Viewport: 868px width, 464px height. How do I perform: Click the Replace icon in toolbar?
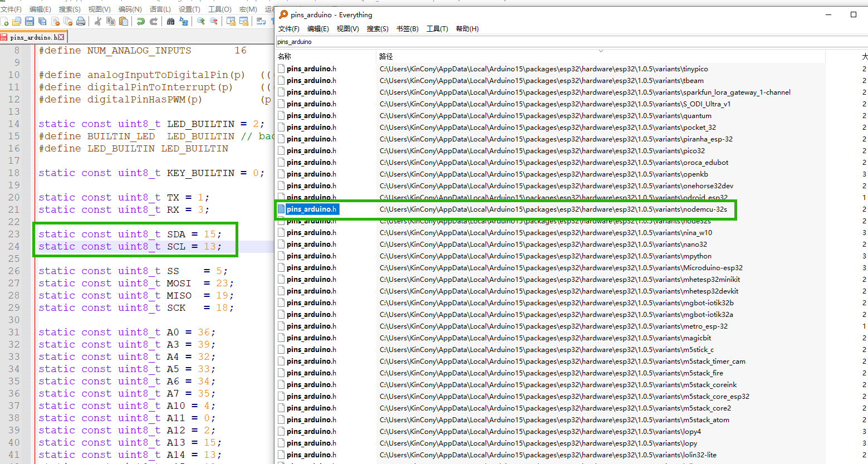184,21
